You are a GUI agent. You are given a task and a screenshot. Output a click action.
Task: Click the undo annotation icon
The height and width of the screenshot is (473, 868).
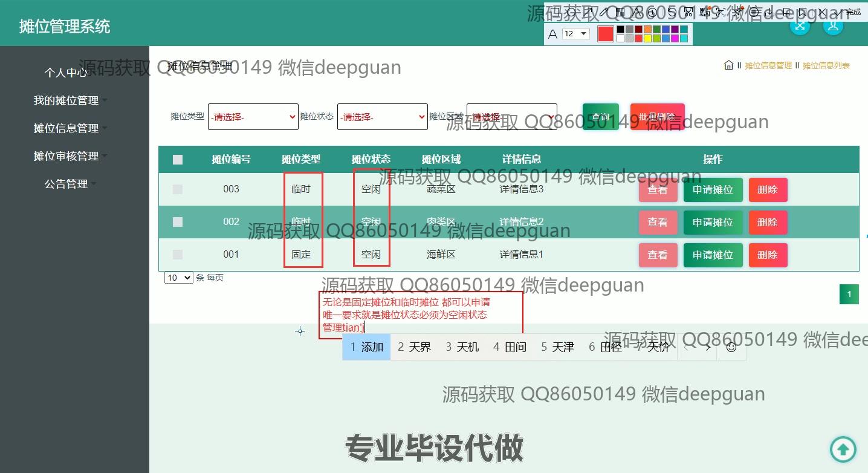tap(672, 12)
